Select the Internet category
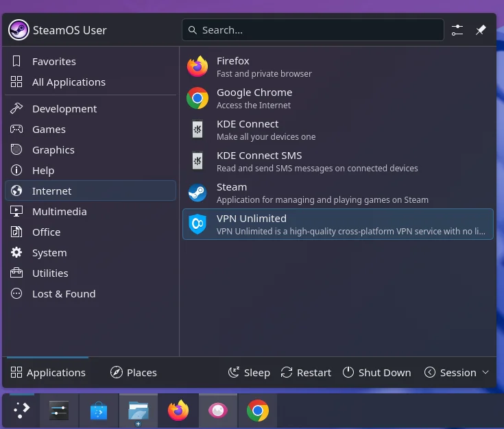504x429 pixels. 91,191
